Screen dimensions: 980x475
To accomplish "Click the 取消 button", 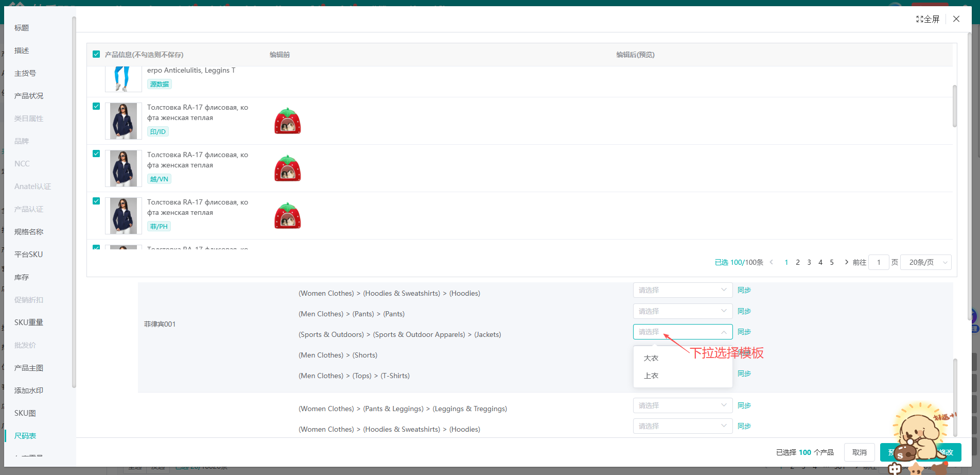I will 860,452.
